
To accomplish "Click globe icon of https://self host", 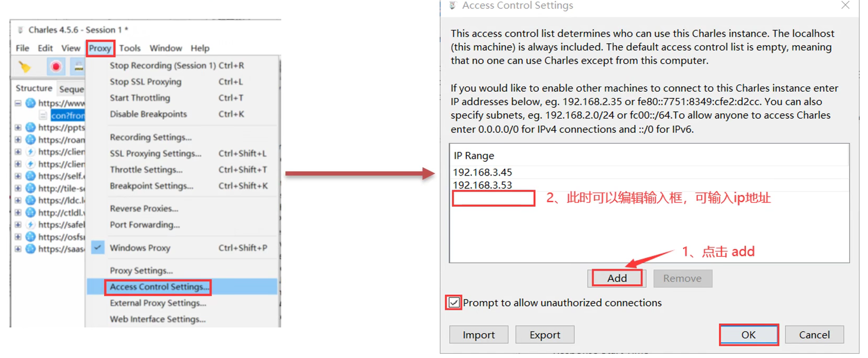I will click(x=31, y=176).
